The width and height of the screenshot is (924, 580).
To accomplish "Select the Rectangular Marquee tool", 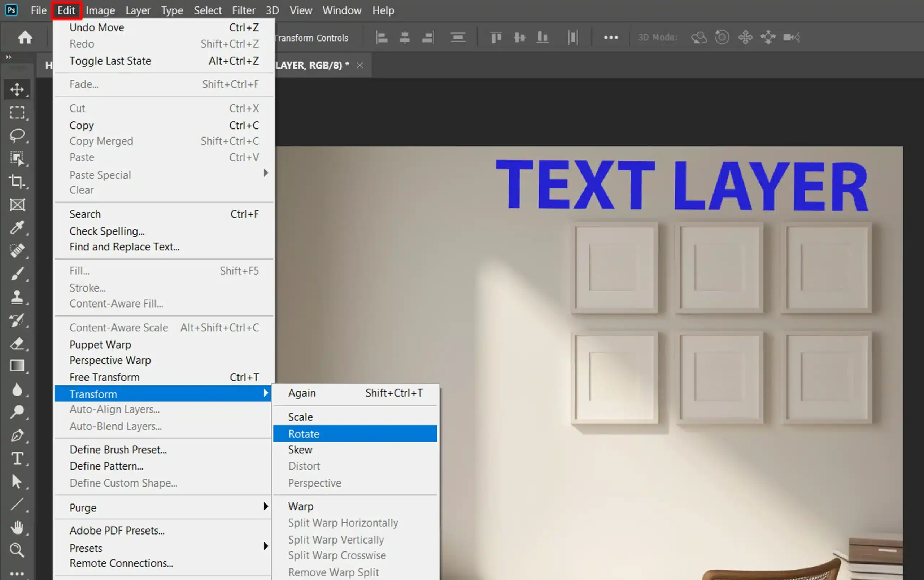I will click(17, 112).
